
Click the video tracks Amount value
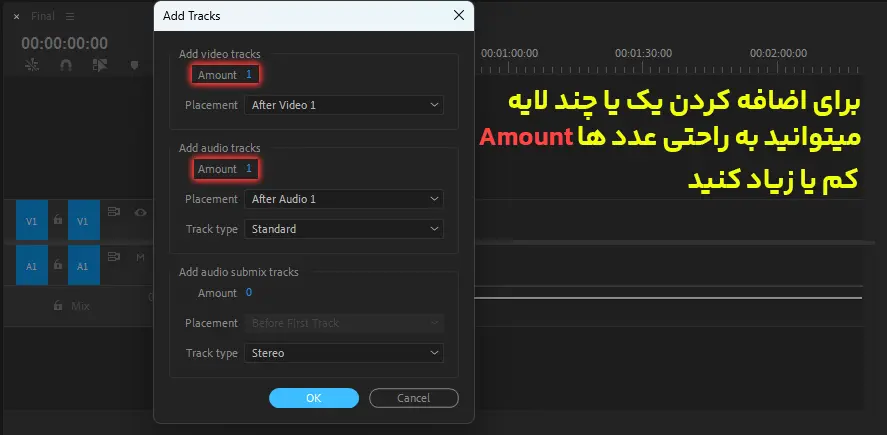pyautogui.click(x=248, y=75)
